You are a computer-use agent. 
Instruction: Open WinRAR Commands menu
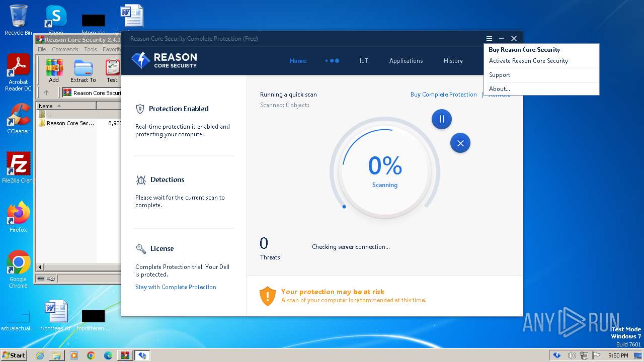point(65,49)
